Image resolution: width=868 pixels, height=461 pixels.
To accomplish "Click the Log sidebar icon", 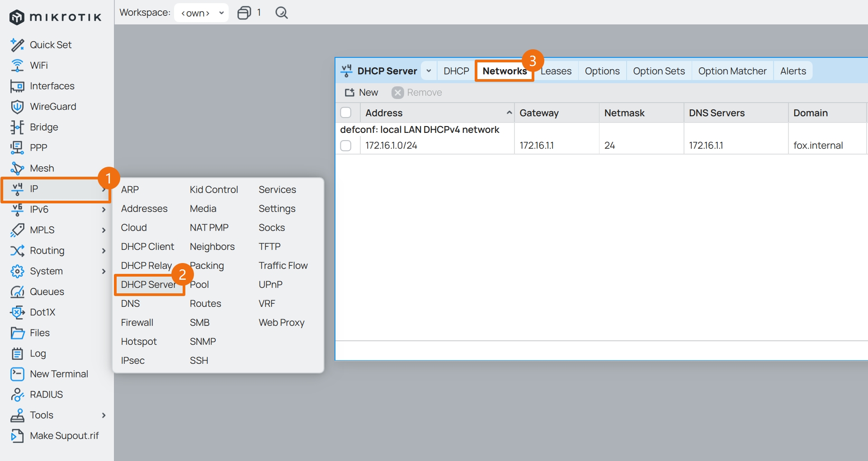I will [17, 353].
